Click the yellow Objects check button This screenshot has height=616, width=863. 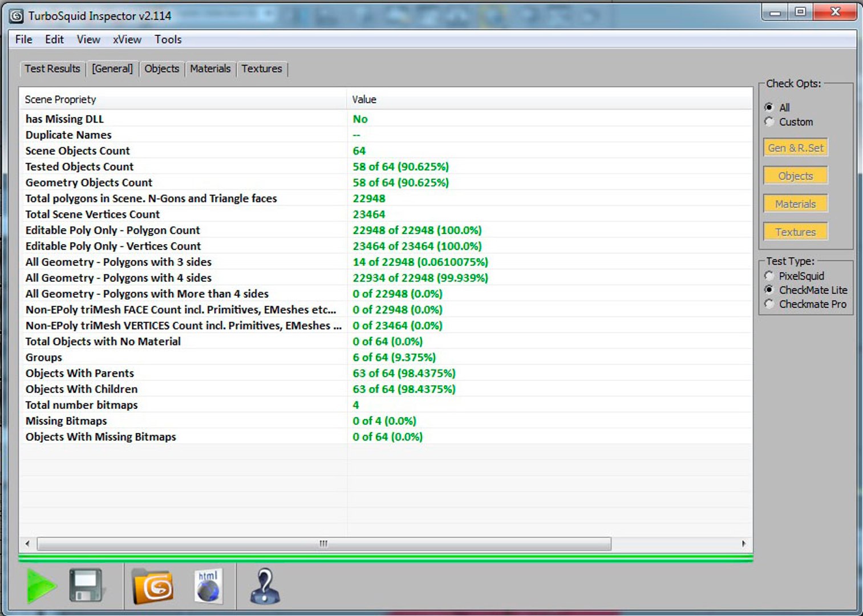tap(796, 176)
